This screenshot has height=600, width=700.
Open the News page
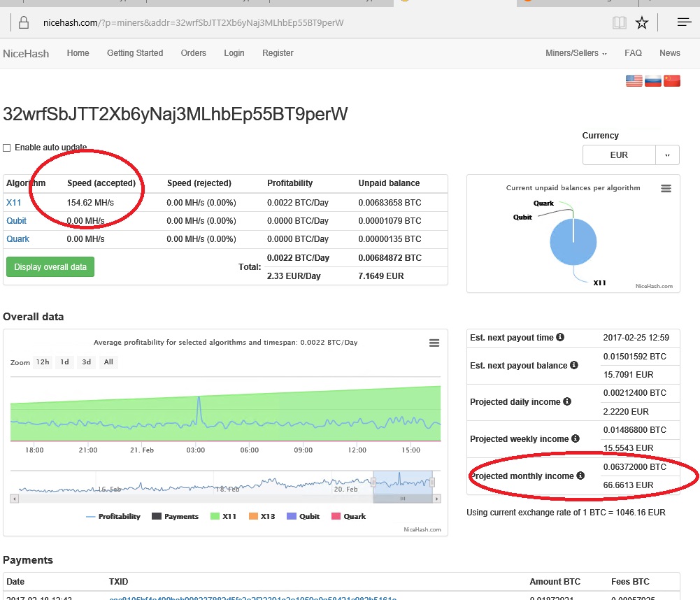coord(670,53)
